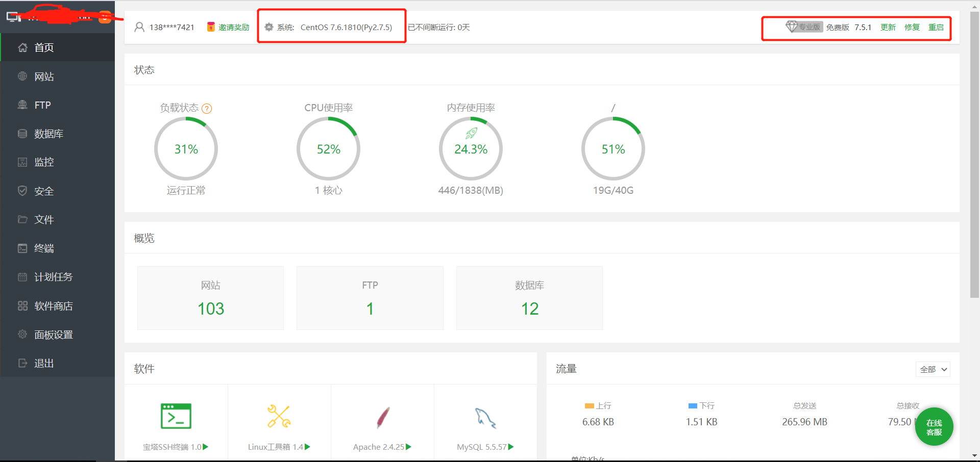The image size is (980, 462).
Task: Click the 138****7421 account number
Action: (172, 27)
